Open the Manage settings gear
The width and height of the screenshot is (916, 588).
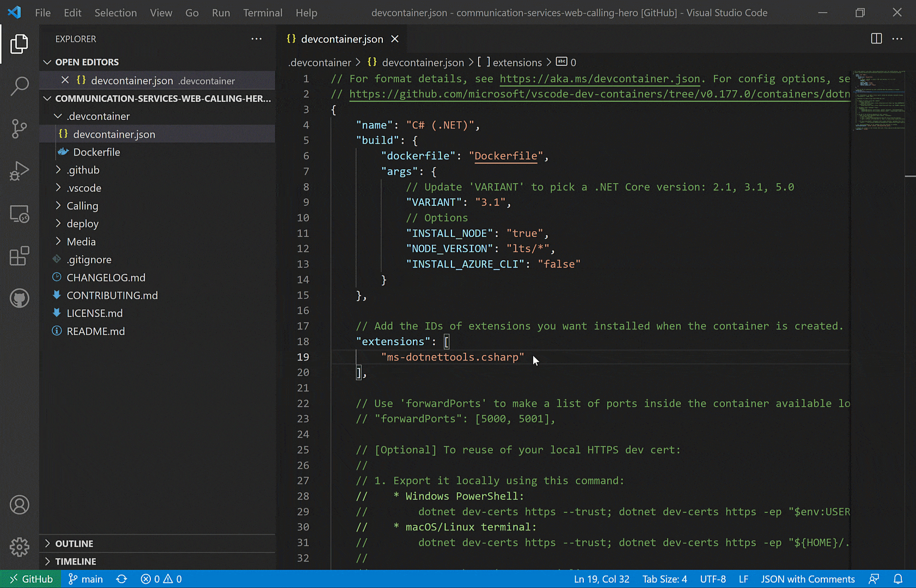tap(20, 547)
